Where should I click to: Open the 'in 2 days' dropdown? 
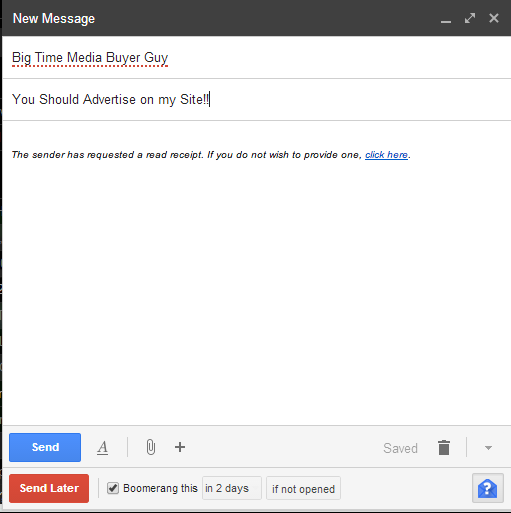click(232, 488)
